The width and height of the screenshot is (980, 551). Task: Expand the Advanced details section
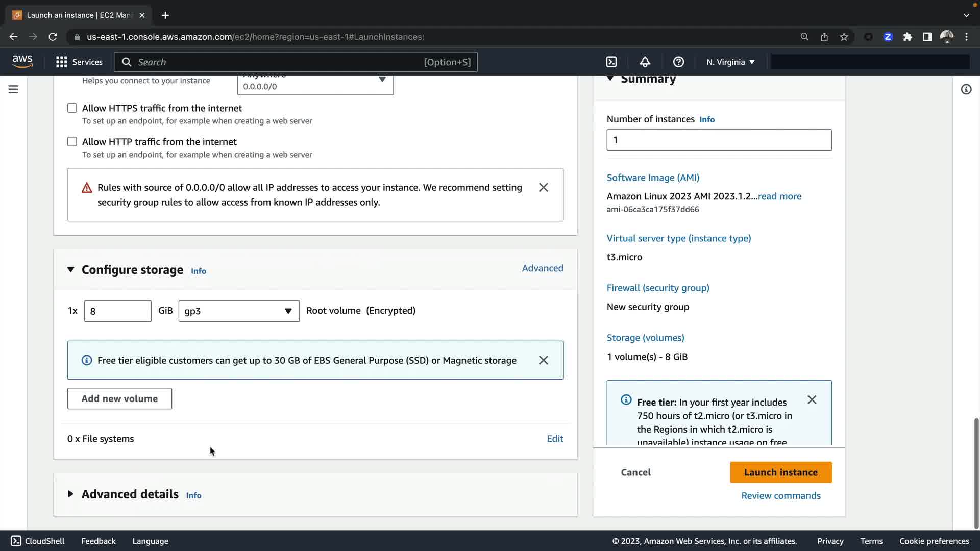click(71, 494)
